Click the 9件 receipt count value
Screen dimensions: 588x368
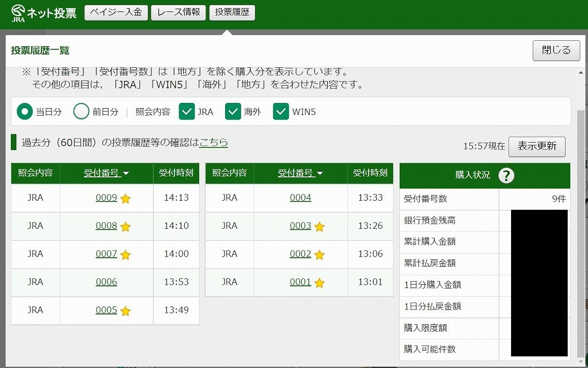click(559, 199)
